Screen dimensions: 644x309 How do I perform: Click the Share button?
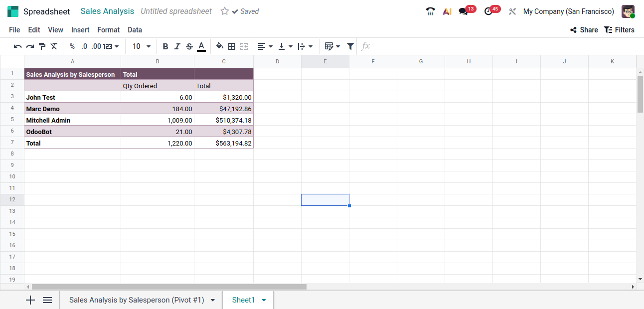click(x=584, y=30)
